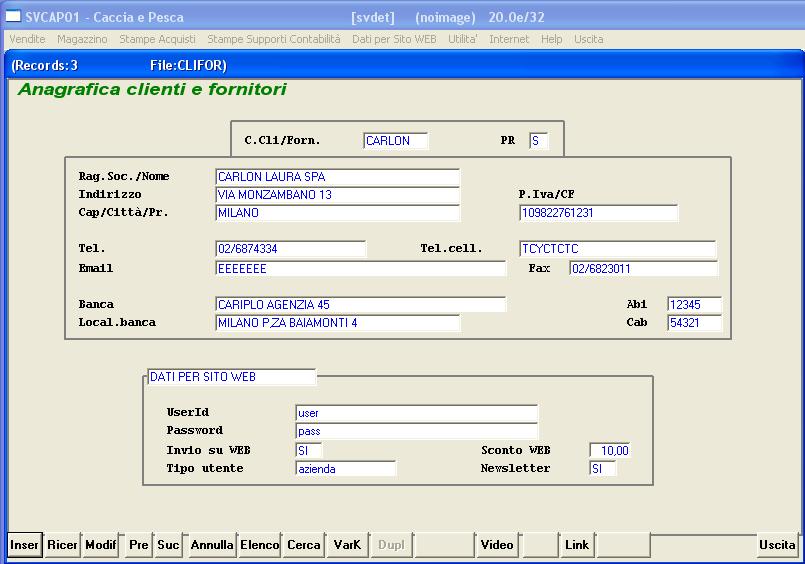Click the application icon in title bar
Screen dimensions: 805x564
click(13, 16)
